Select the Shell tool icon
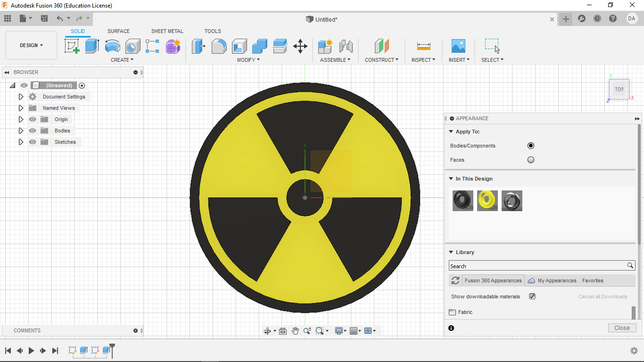The height and width of the screenshot is (362, 644). pyautogui.click(x=239, y=46)
